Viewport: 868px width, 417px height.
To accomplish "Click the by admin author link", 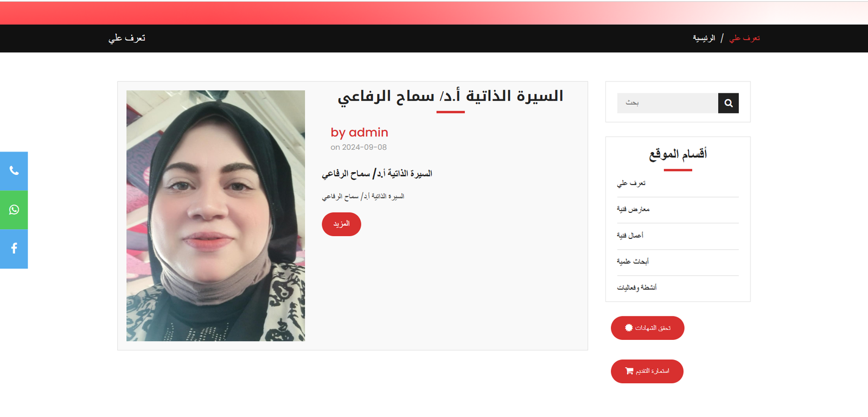I will (359, 132).
